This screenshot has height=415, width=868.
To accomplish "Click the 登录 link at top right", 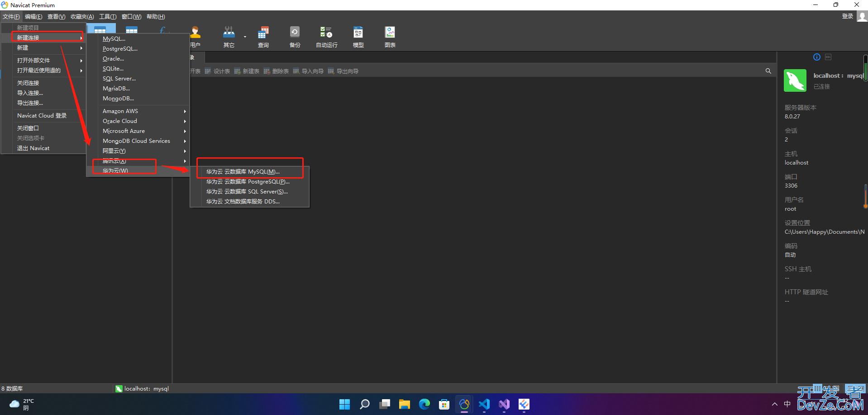I will pyautogui.click(x=847, y=16).
